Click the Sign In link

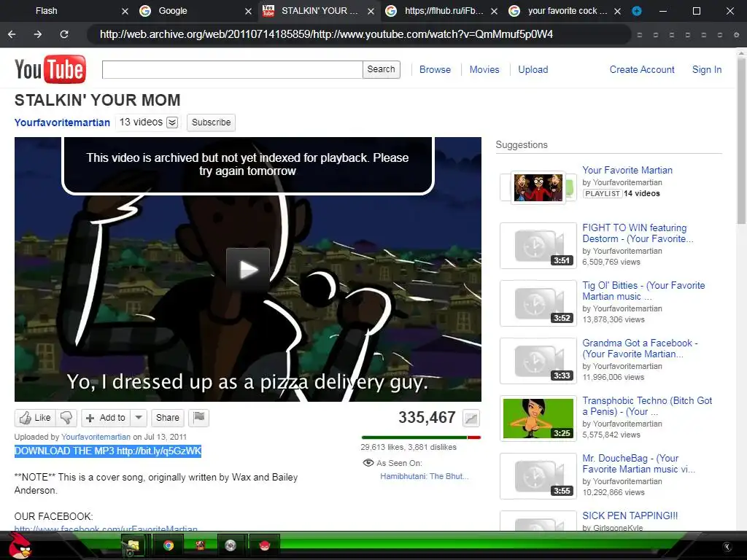coord(706,69)
